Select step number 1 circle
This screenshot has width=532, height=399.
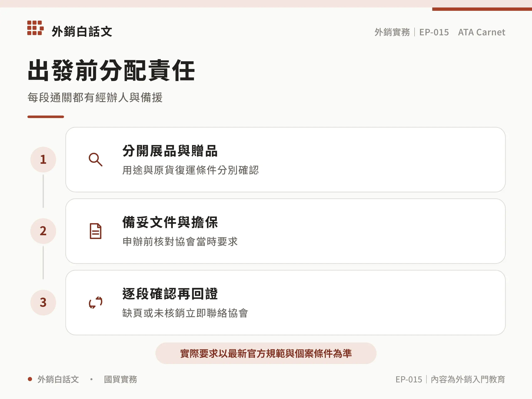click(43, 159)
